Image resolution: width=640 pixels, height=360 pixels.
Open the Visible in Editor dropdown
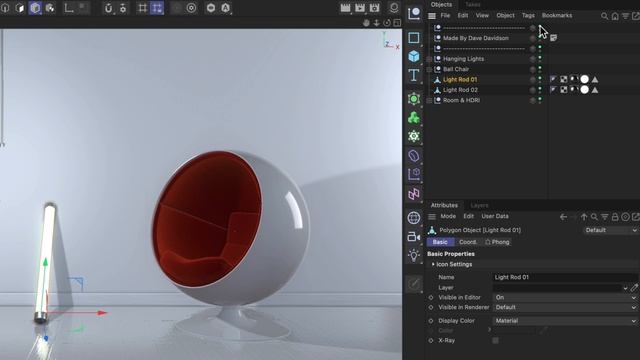click(565, 298)
